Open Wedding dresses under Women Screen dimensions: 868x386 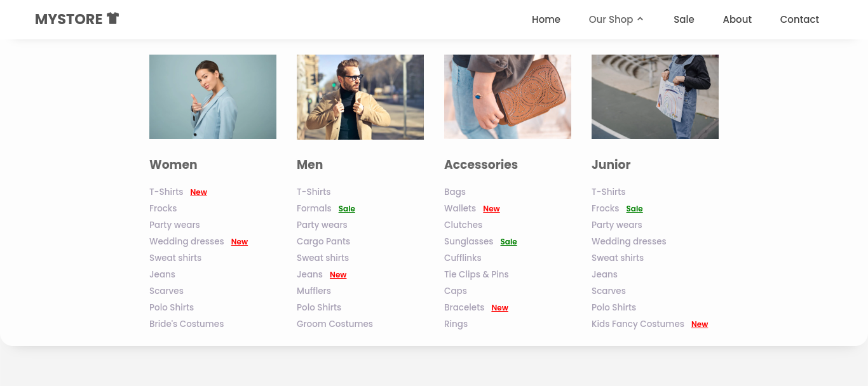187,241
